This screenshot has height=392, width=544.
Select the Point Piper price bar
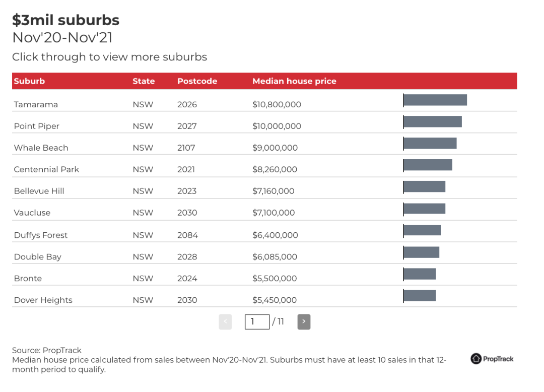click(x=433, y=121)
